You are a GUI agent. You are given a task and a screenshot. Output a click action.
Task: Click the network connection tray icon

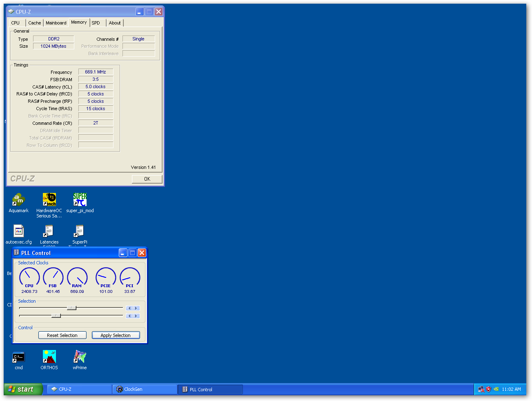pos(481,389)
